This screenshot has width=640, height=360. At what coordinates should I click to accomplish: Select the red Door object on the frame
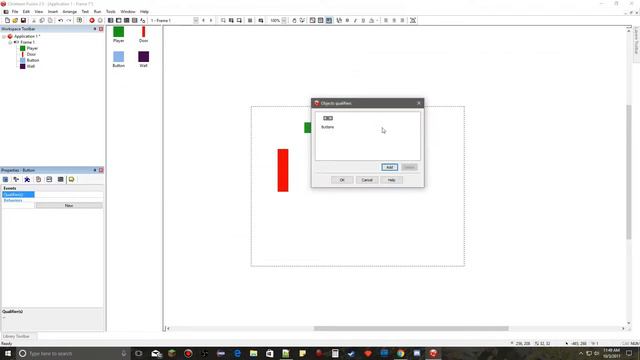tap(283, 170)
